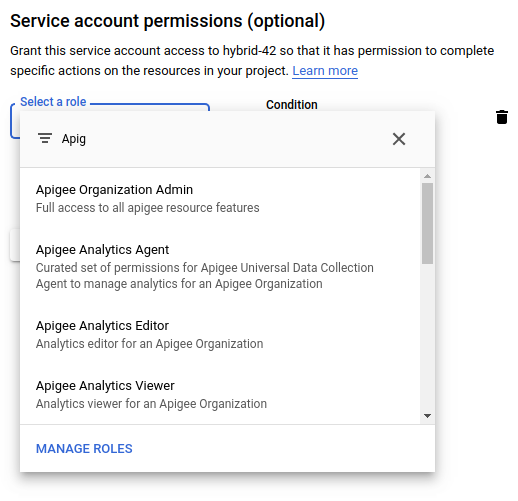Click 'Full access to all apigee' description
The height and width of the screenshot is (501, 518).
coord(147,208)
